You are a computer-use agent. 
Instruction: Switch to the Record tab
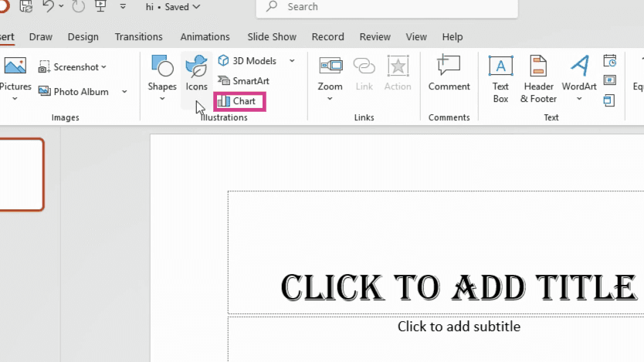[x=327, y=37]
